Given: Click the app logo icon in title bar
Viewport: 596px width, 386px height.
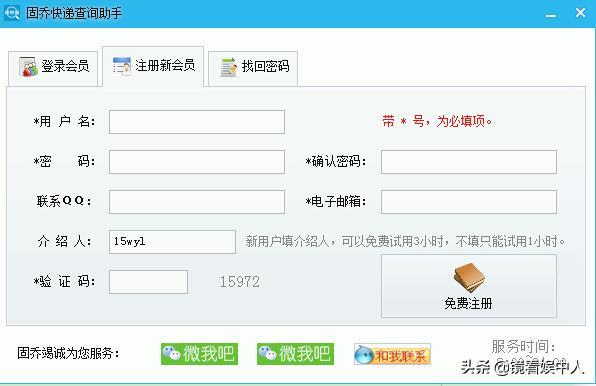Looking at the screenshot, I should pyautogui.click(x=11, y=13).
